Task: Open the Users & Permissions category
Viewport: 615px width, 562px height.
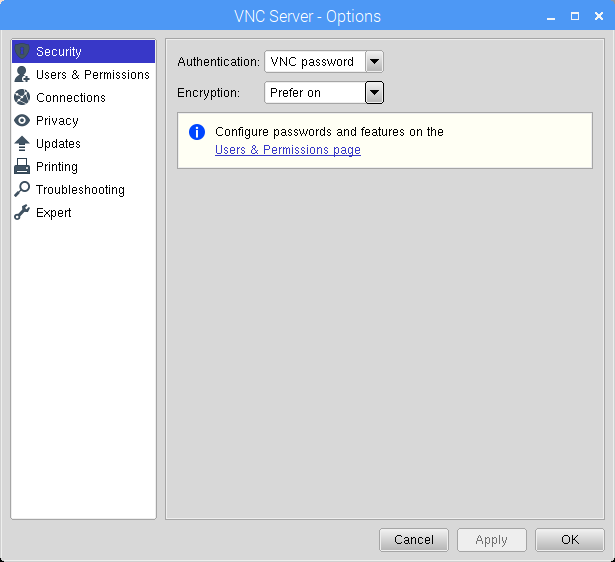Action: (83, 74)
